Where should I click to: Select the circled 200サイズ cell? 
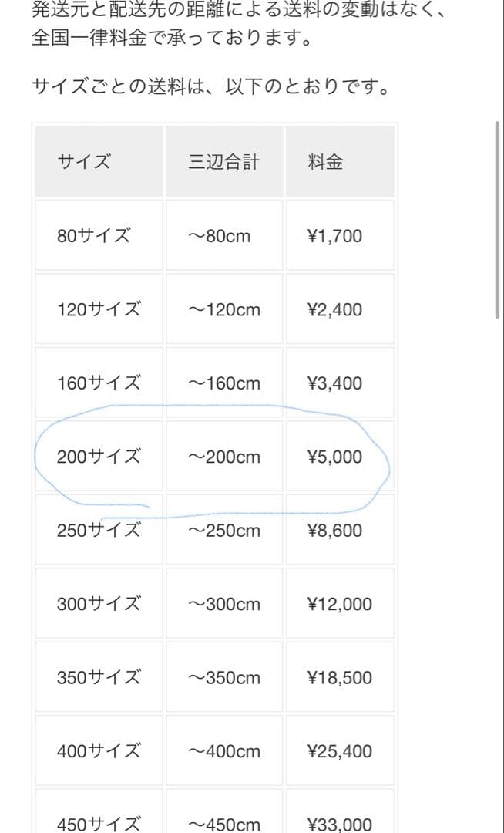[x=99, y=457]
